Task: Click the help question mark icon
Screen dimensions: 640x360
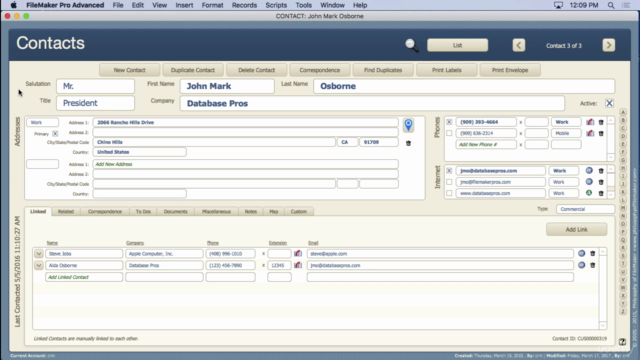Action: pyautogui.click(x=622, y=342)
